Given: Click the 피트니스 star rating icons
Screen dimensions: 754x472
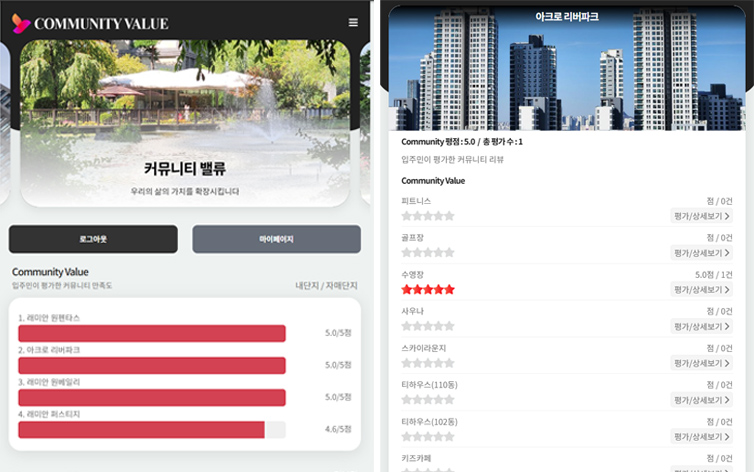Looking at the screenshot, I should coord(427,216).
